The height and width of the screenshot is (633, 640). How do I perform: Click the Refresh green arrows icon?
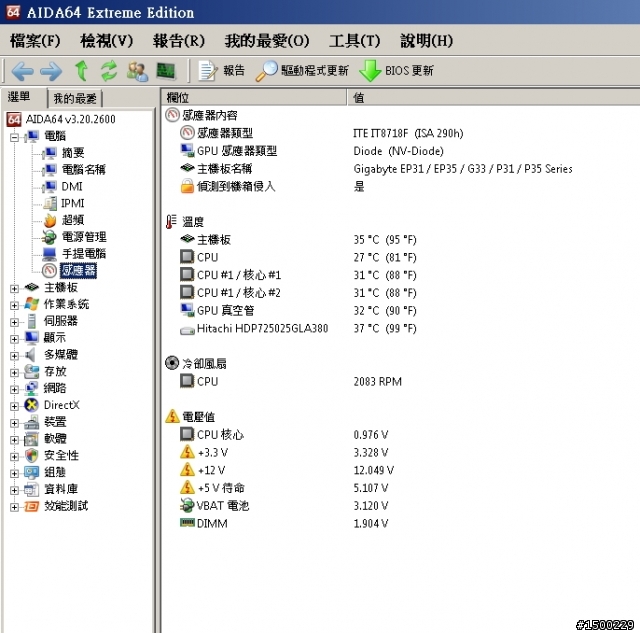coord(109,71)
